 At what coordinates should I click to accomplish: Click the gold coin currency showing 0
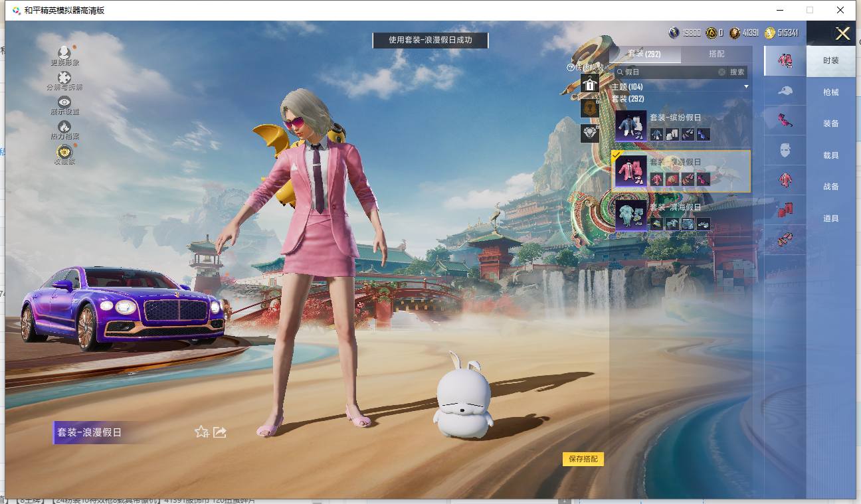[714, 33]
